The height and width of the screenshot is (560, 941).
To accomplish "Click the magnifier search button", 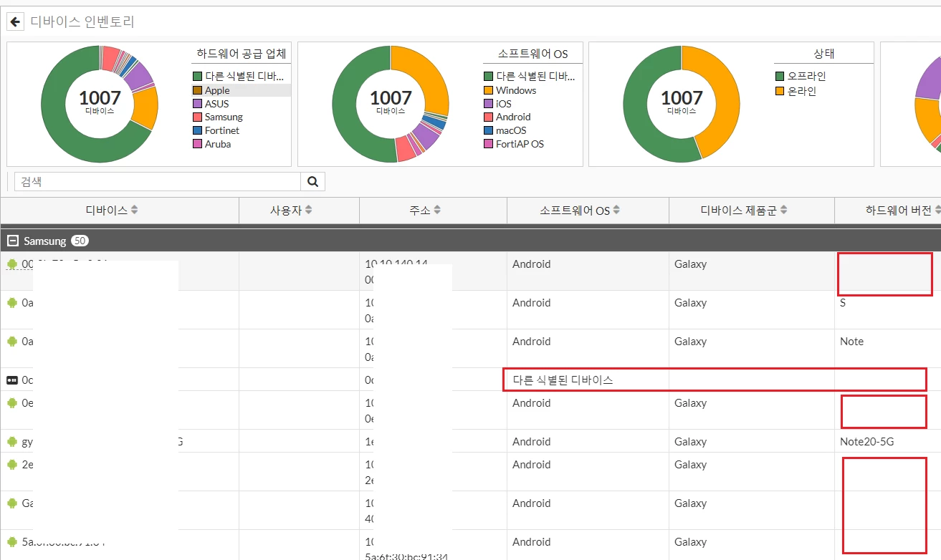I will pyautogui.click(x=312, y=181).
